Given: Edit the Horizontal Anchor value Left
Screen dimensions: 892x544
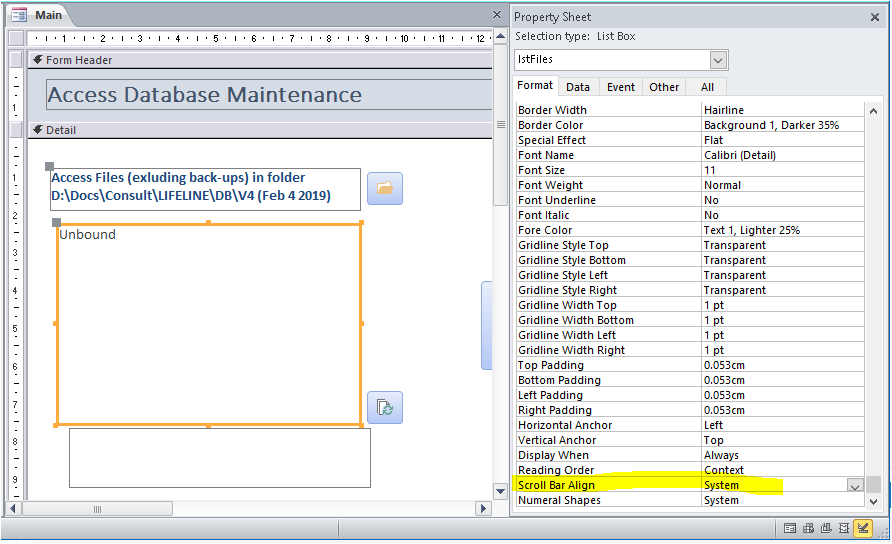Looking at the screenshot, I should 783,425.
